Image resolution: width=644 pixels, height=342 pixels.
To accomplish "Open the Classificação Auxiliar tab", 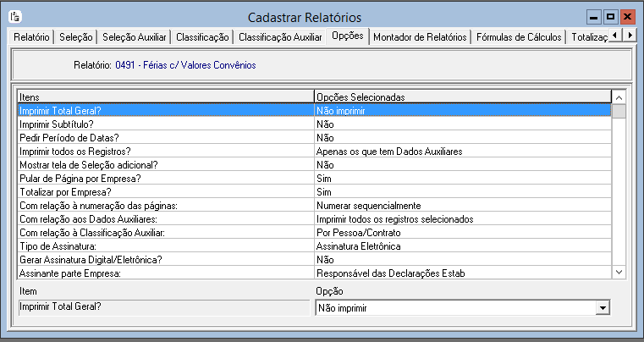I will tap(280, 37).
